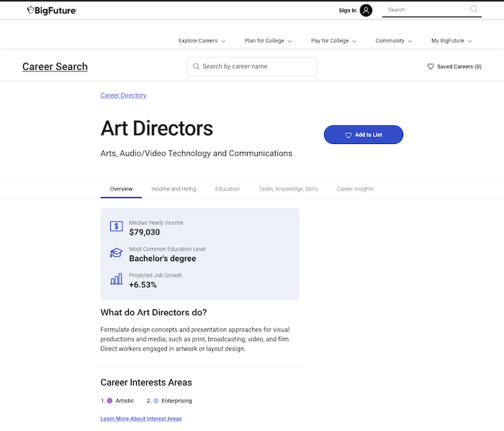Click the BigFuture logo
504x431 pixels.
click(x=51, y=10)
